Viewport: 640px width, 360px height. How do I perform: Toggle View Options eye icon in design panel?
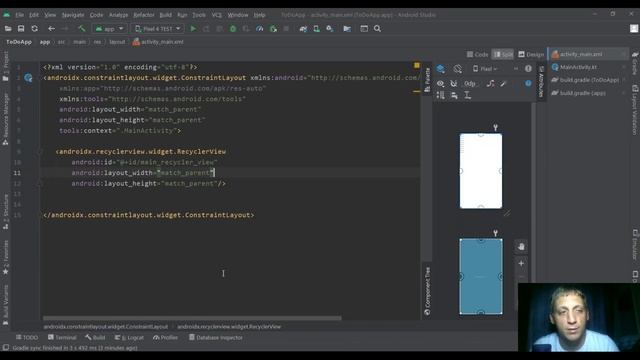[x=440, y=83]
